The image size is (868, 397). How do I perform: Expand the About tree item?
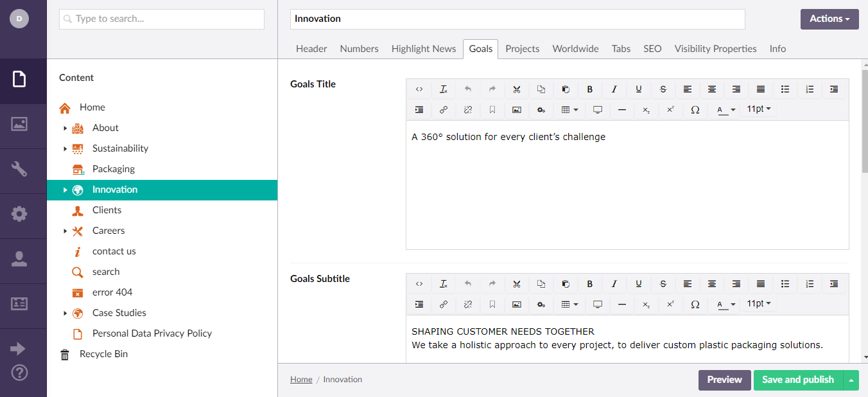point(65,128)
